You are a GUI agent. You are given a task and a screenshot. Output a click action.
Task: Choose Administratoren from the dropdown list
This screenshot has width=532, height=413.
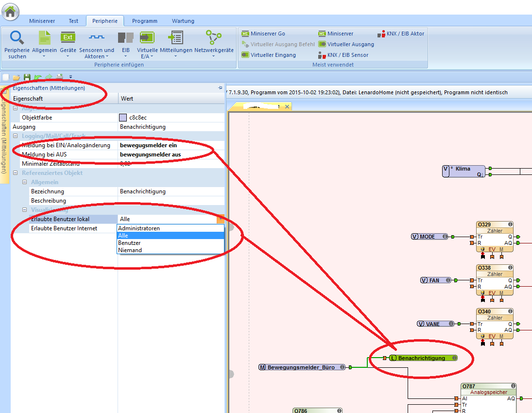(139, 228)
